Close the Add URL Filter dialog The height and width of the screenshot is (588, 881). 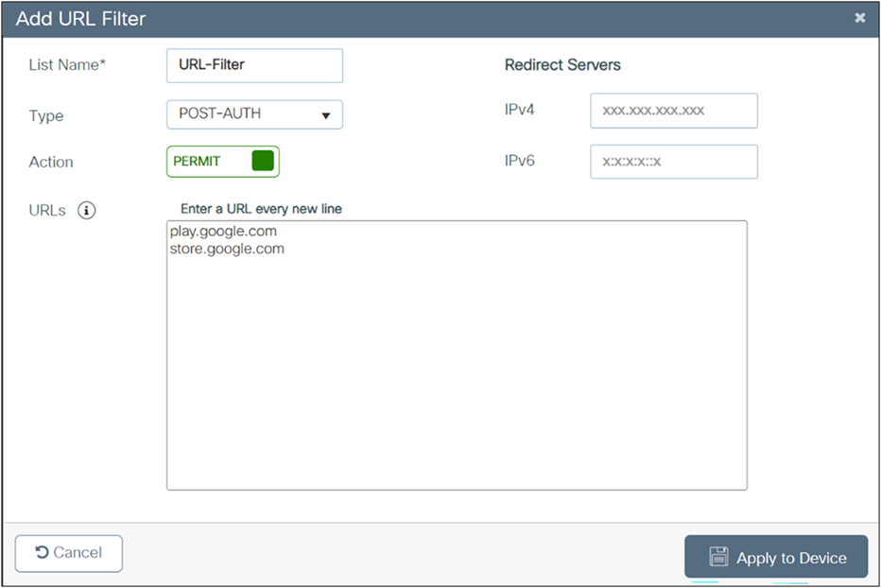859,18
